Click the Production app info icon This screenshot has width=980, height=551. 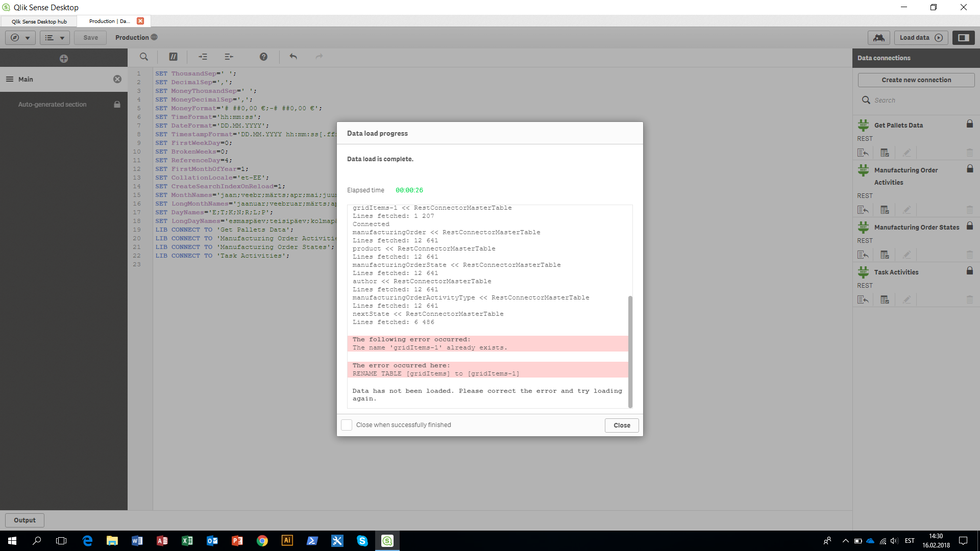(154, 37)
